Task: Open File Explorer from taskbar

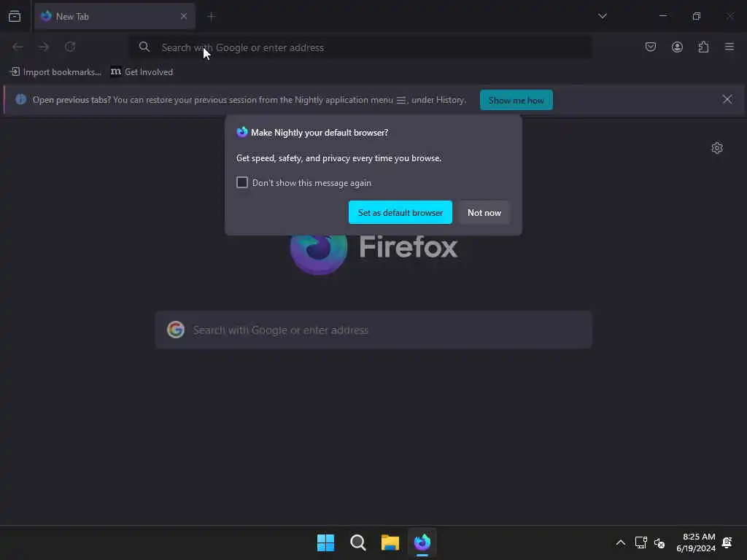Action: [390, 542]
